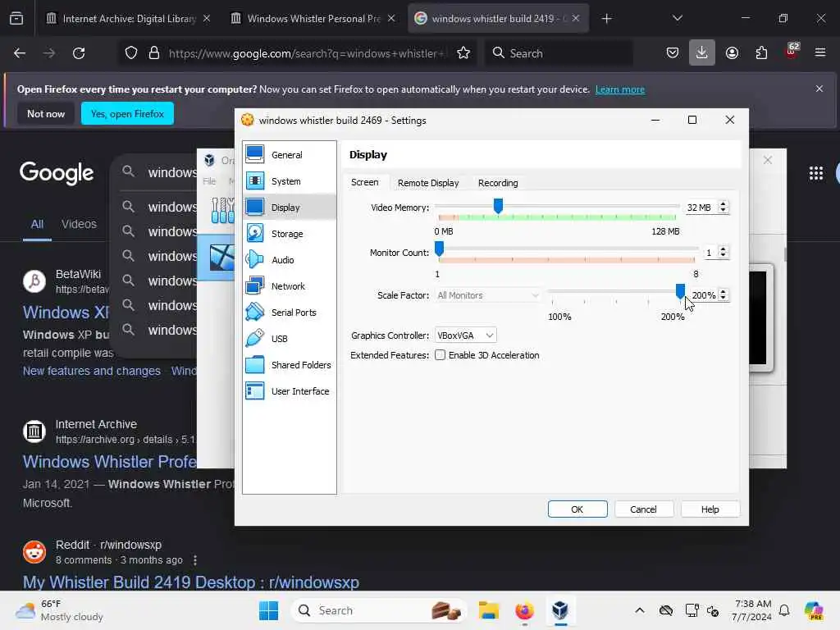Select the Display category icon

[x=254, y=207]
